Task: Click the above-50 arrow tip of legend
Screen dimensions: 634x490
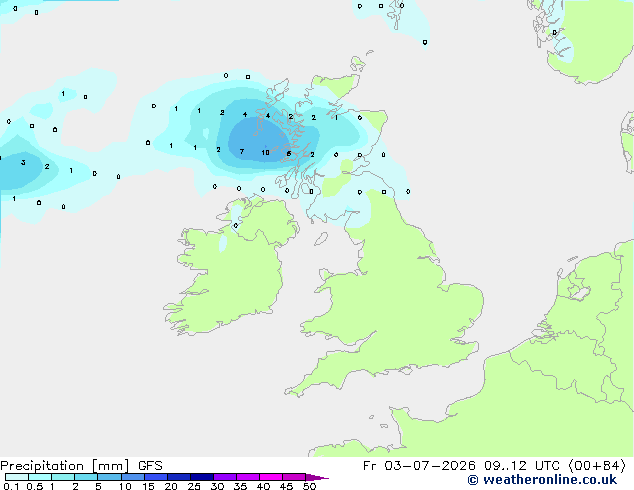Action: pyautogui.click(x=317, y=477)
